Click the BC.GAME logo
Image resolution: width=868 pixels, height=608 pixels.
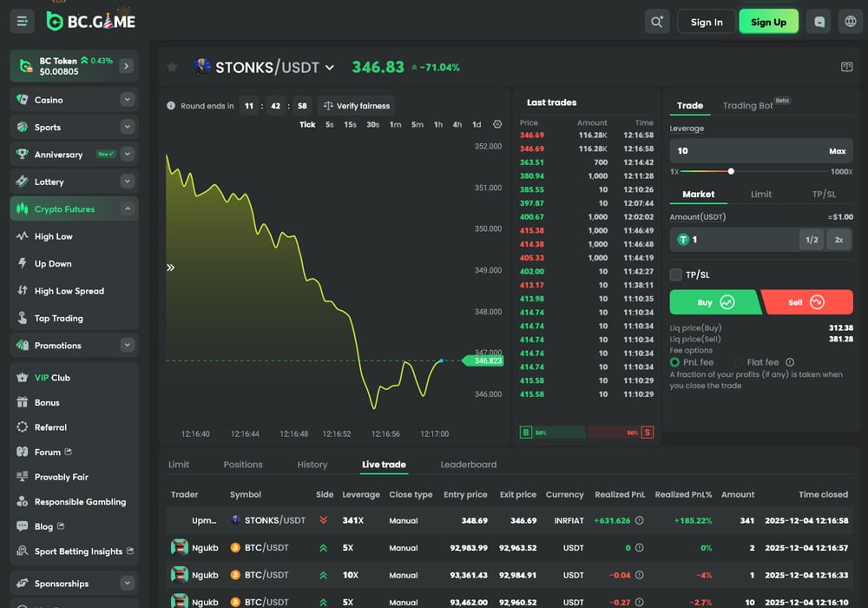click(91, 21)
